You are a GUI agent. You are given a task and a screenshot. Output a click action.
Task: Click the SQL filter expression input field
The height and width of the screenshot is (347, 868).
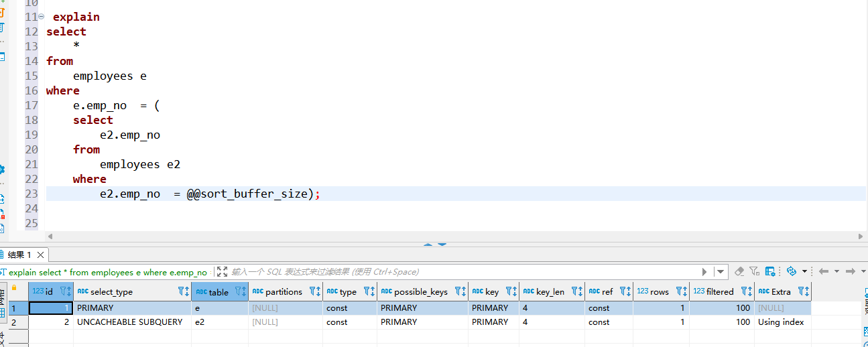coord(462,272)
